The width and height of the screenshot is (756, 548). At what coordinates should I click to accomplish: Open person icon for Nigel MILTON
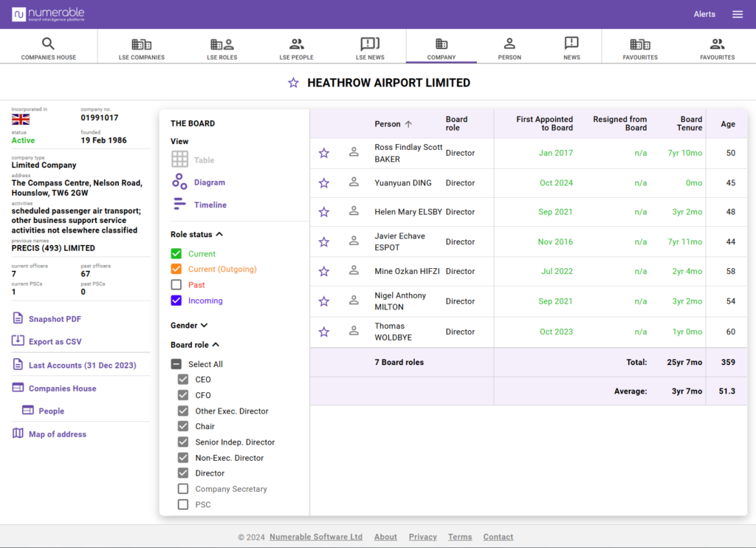pyautogui.click(x=354, y=300)
